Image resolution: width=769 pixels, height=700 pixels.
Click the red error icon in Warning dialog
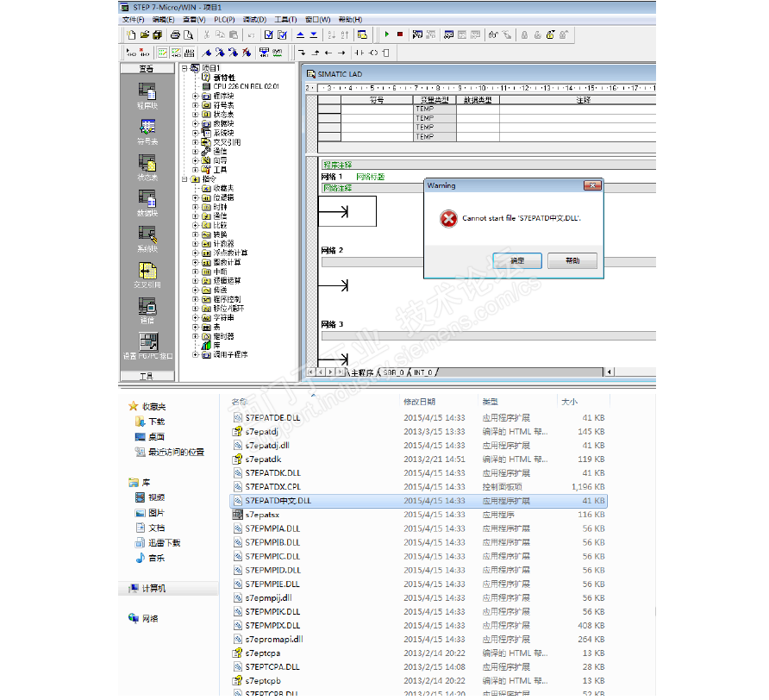(x=448, y=219)
